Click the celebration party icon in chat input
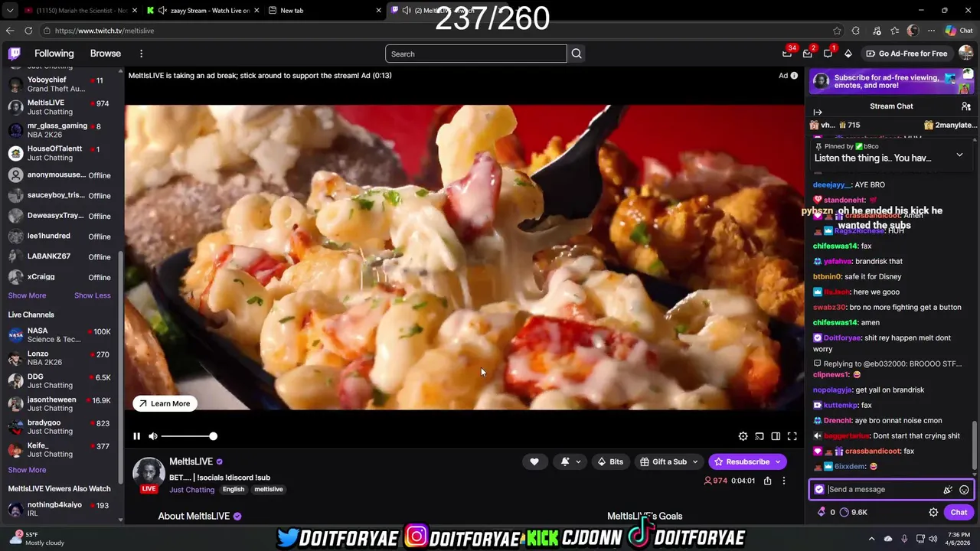 (948, 490)
